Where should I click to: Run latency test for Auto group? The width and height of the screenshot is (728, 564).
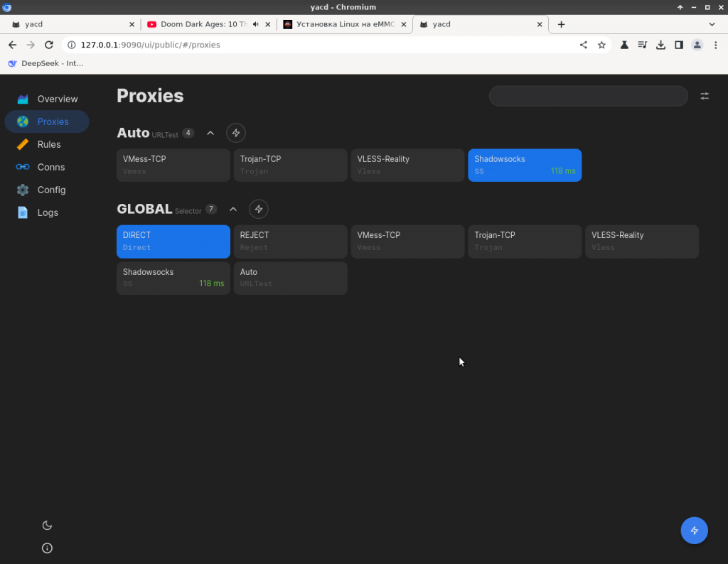(x=236, y=133)
